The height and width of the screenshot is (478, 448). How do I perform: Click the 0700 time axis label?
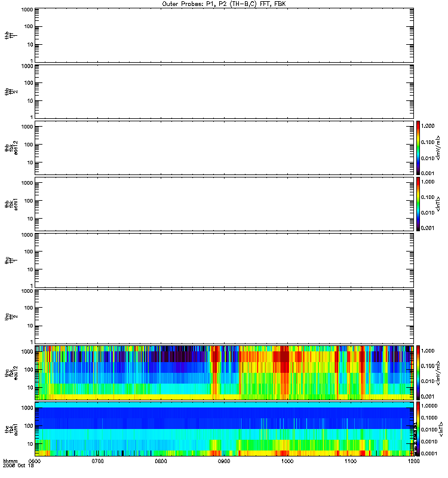[97, 461]
